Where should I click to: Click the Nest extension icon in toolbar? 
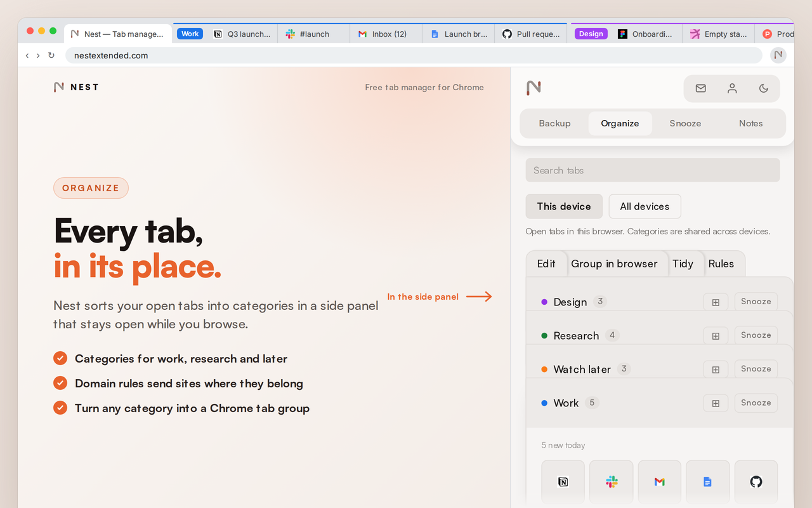click(778, 55)
